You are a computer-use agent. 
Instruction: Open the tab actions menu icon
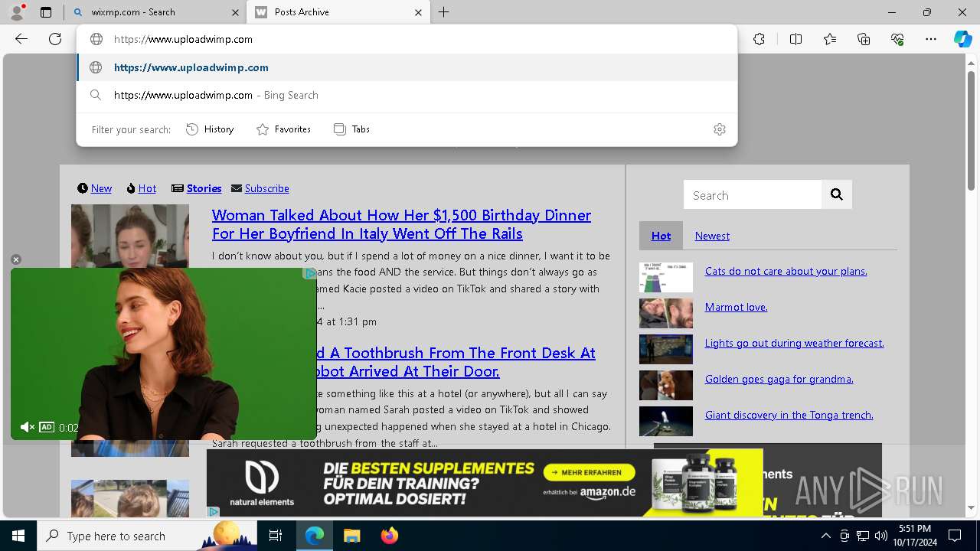click(46, 12)
